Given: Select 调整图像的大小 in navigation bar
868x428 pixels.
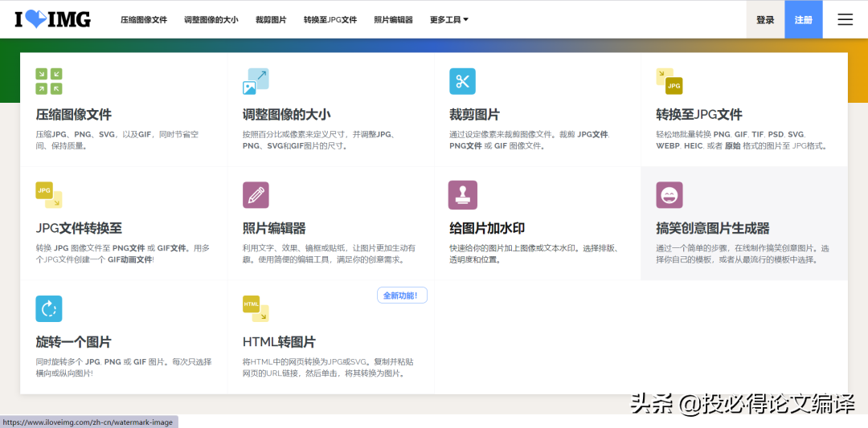Looking at the screenshot, I should coord(211,20).
